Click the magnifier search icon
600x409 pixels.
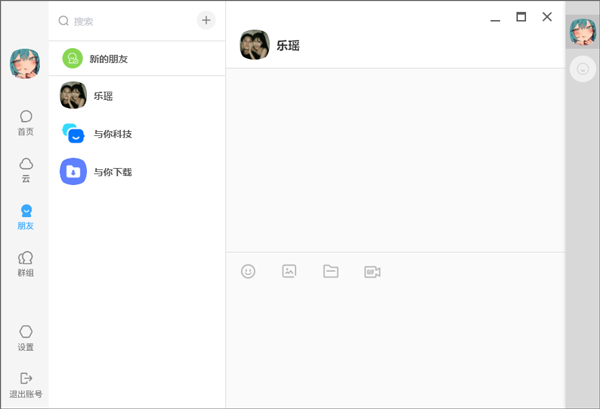tap(64, 21)
